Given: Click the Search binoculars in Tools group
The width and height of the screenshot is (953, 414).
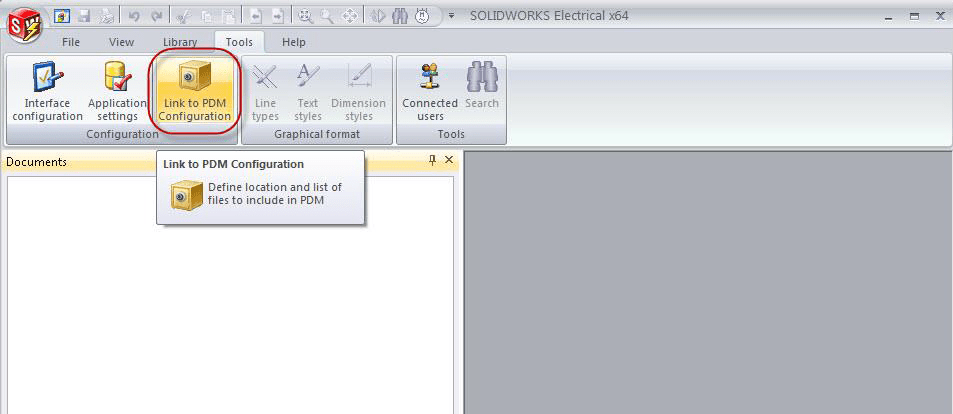Looking at the screenshot, I should (x=482, y=87).
